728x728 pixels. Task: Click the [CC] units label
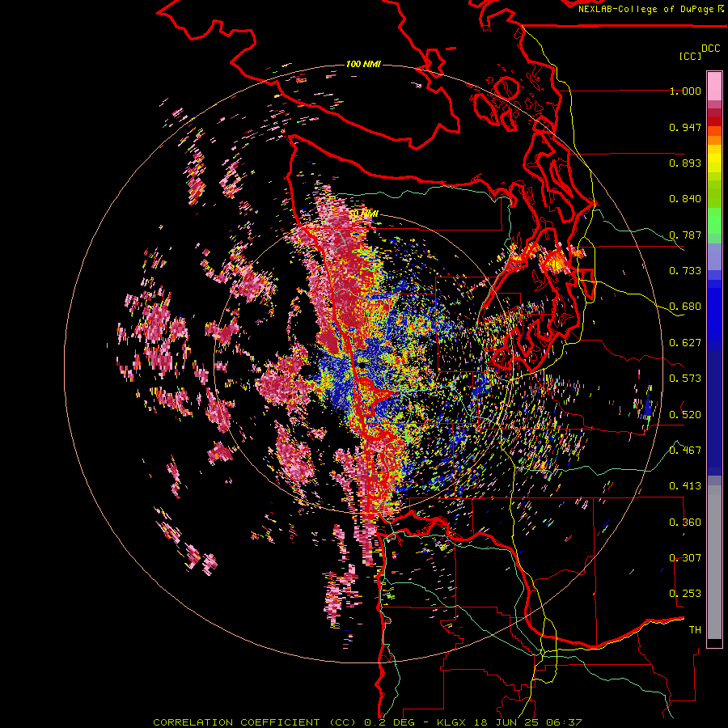click(x=690, y=56)
